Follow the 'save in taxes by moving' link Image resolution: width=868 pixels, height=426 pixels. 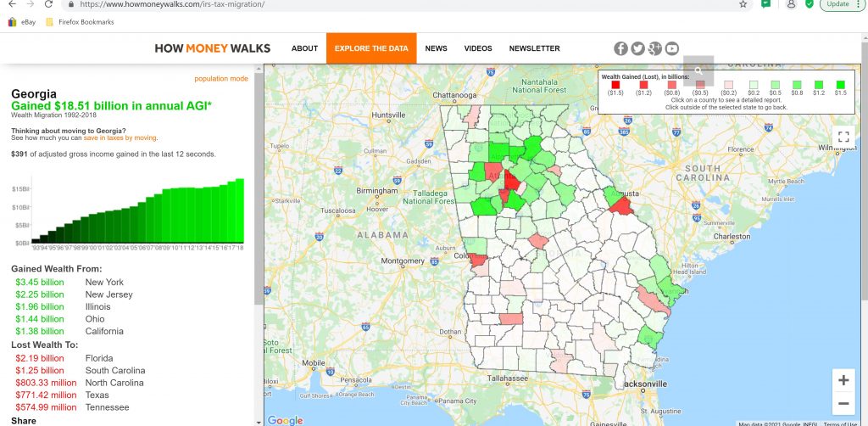[120, 138]
